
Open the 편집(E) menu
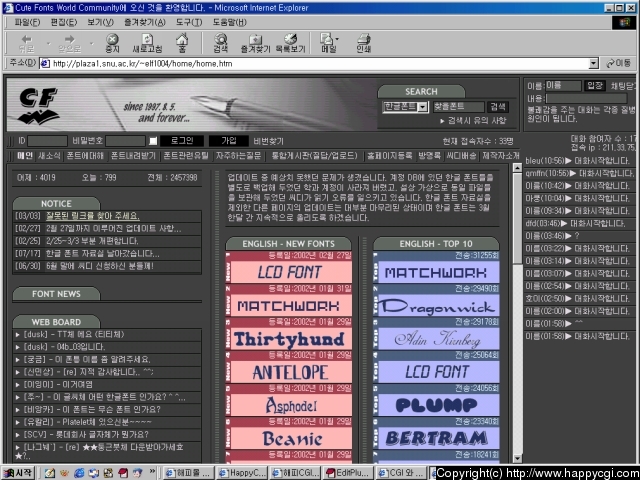(x=64, y=22)
